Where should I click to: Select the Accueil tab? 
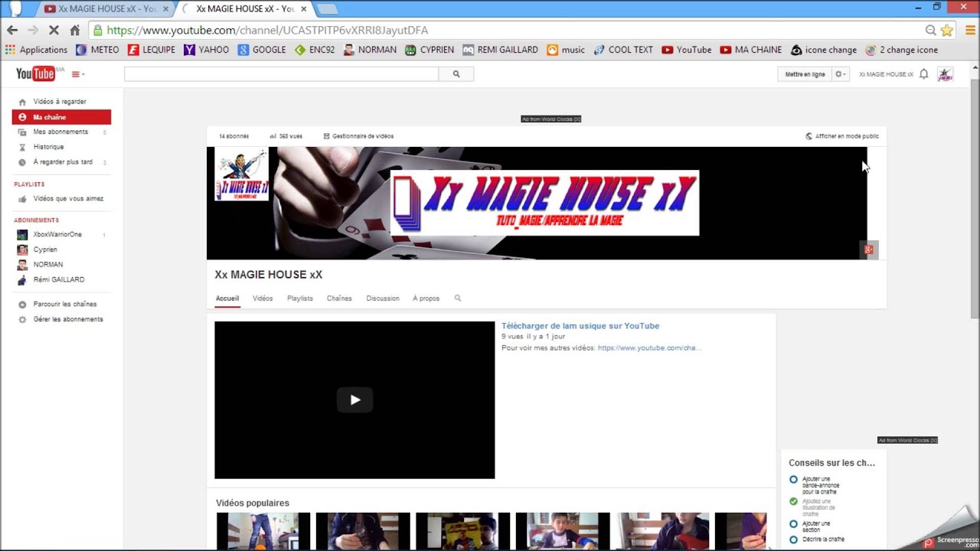[227, 298]
